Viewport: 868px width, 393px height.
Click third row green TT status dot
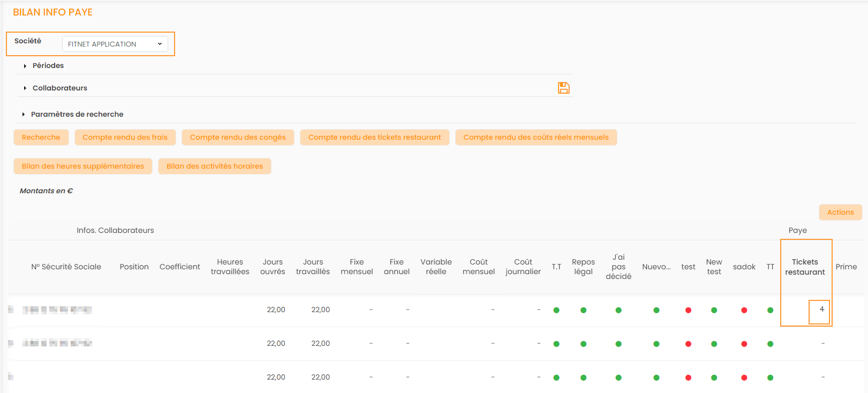click(770, 377)
